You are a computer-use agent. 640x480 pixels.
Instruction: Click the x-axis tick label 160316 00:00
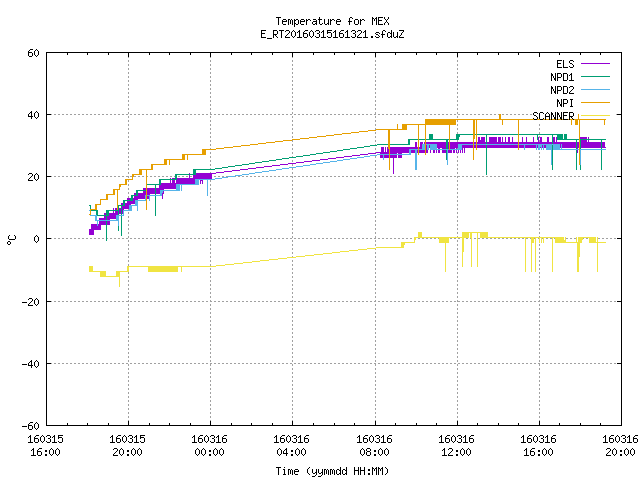(209, 446)
